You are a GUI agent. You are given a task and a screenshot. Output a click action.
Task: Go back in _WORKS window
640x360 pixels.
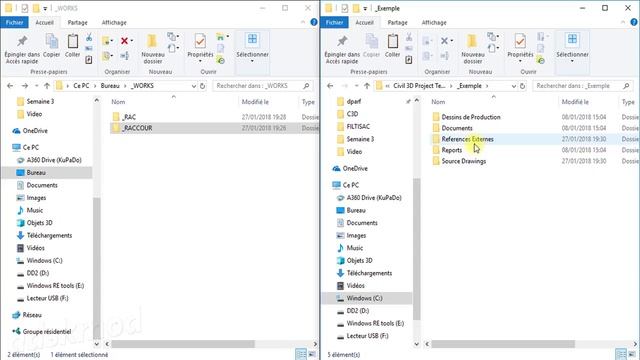point(10,86)
